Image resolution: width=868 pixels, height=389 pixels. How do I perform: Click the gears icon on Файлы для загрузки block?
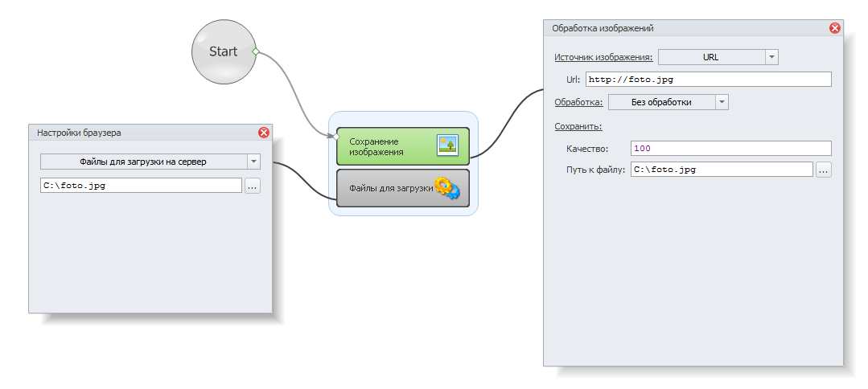pos(446,188)
